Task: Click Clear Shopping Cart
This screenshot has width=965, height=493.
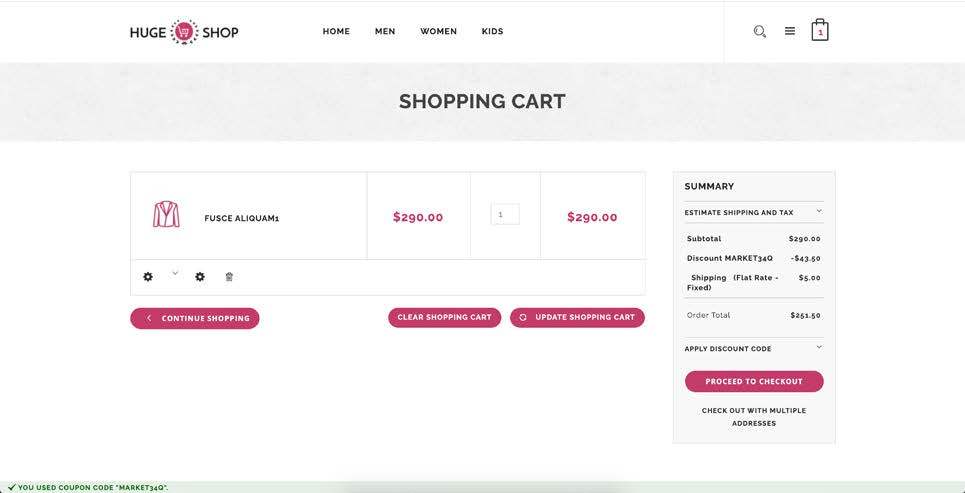Action: (x=444, y=318)
